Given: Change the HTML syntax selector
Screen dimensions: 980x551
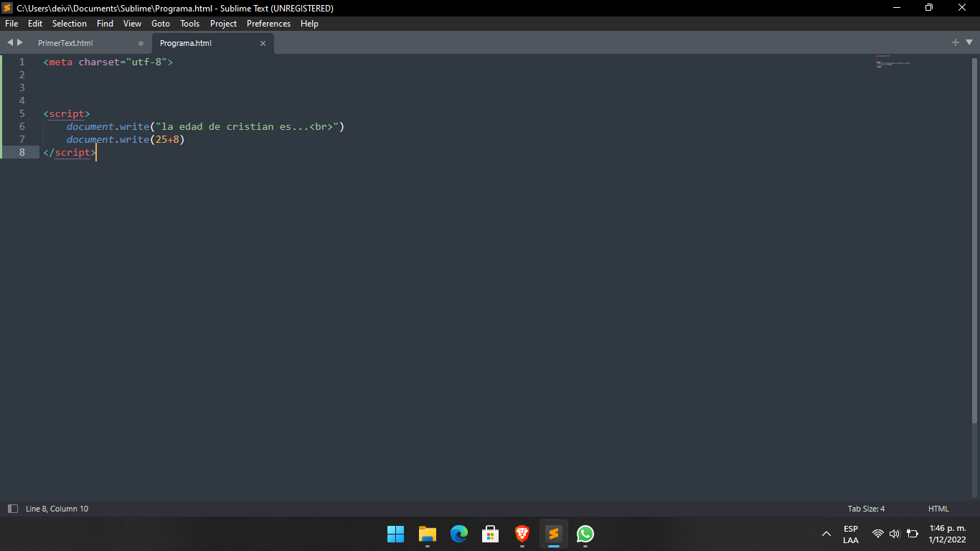Looking at the screenshot, I should tap(938, 509).
